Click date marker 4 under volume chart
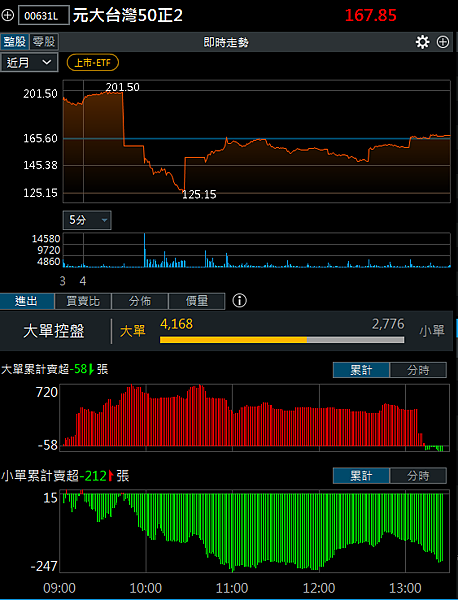Screen dimensions: 458x600 coord(83,281)
